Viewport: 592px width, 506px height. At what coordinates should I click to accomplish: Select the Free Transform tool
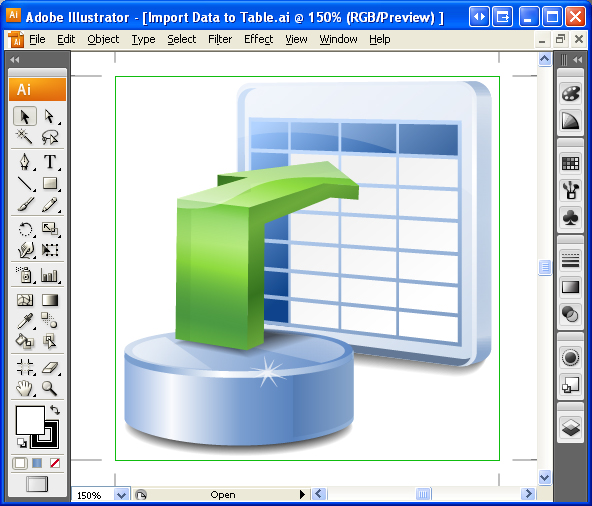(50, 250)
